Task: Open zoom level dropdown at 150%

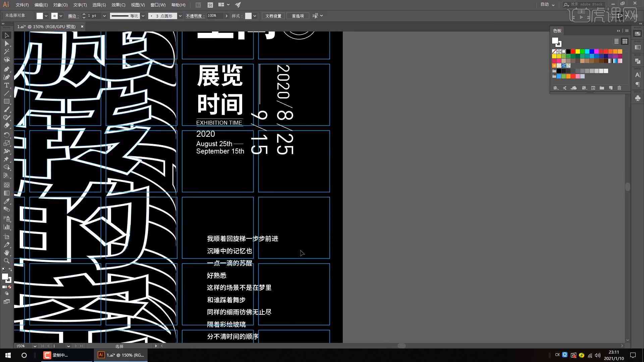Action: (35, 346)
